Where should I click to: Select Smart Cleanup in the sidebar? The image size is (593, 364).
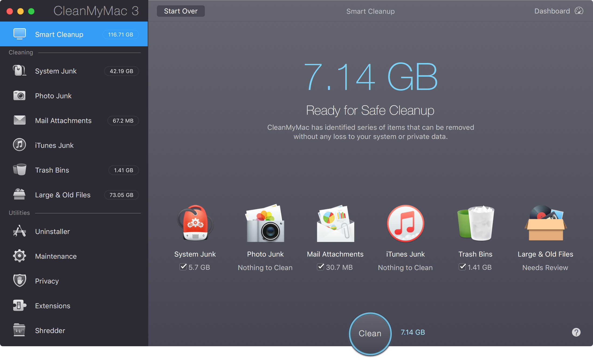click(x=74, y=34)
